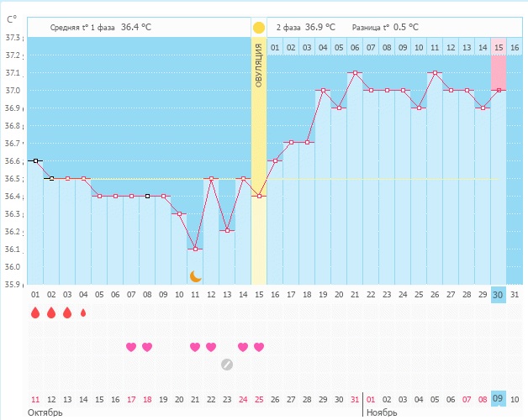The width and height of the screenshot is (528, 420).
Task: Select the pink heart under day 15
Action: point(259,347)
